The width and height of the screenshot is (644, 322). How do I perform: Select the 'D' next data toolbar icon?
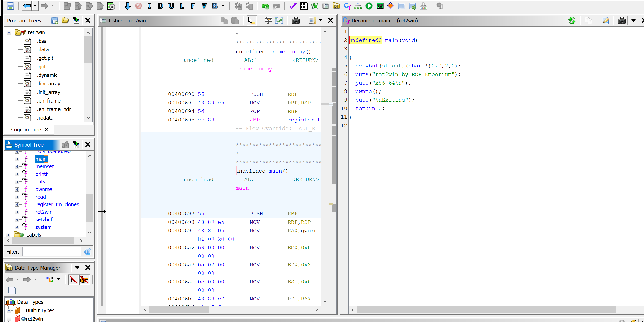pos(160,6)
